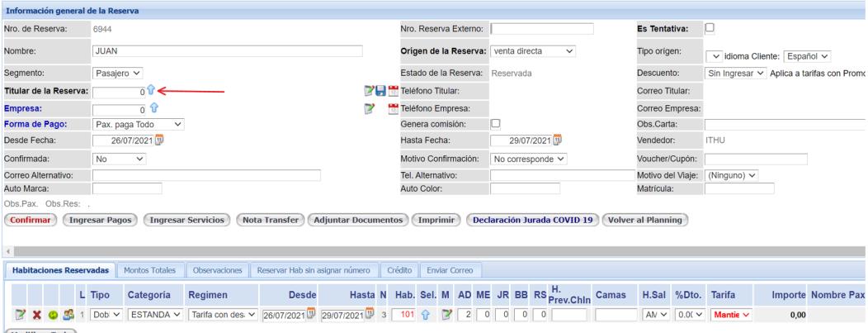The width and height of the screenshot is (868, 333).
Task: Open idioma Cliente dropdown showing Español
Action: (808, 56)
